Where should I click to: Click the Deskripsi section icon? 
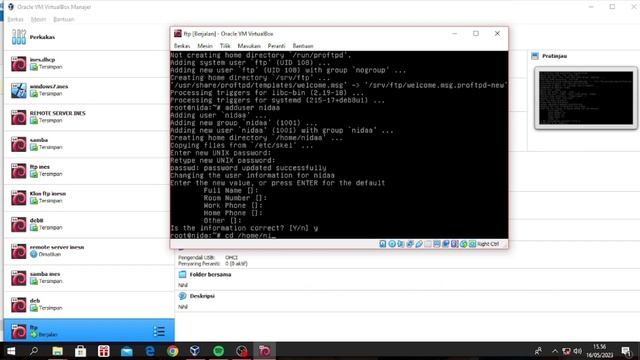[x=182, y=296]
